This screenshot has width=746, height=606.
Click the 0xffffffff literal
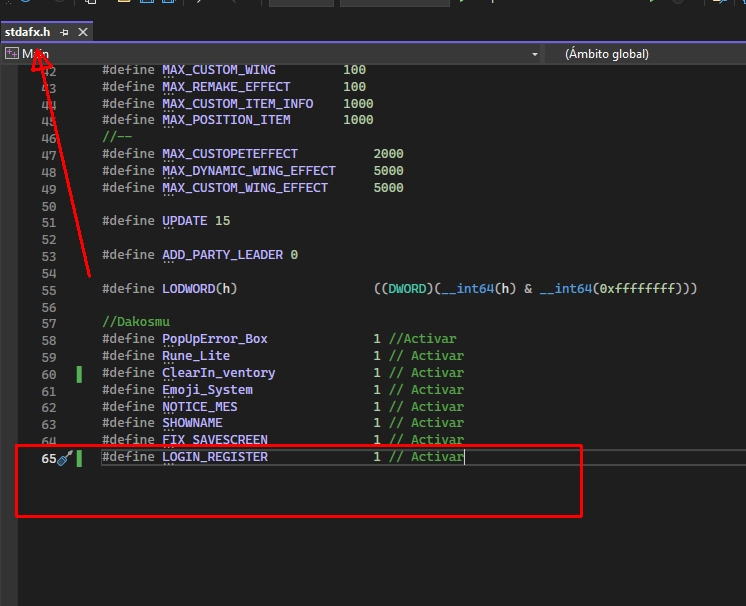point(637,289)
